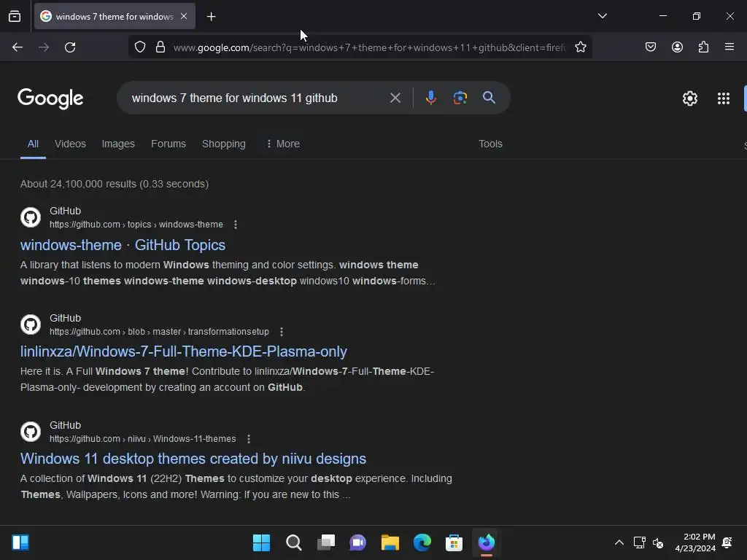This screenshot has width=747, height=560.
Task: Click Firefox icon in taskbar
Action: [487, 542]
